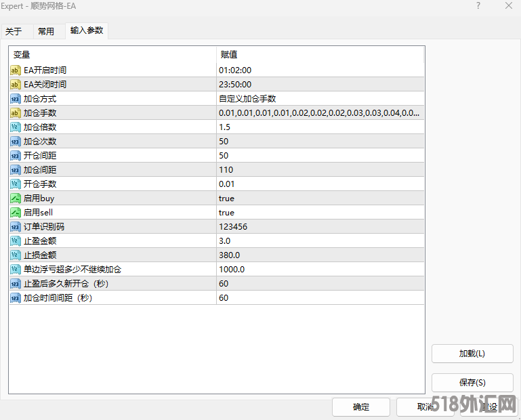521x420 pixels.
Task: Switch to the 关于 tab
Action: (14, 31)
